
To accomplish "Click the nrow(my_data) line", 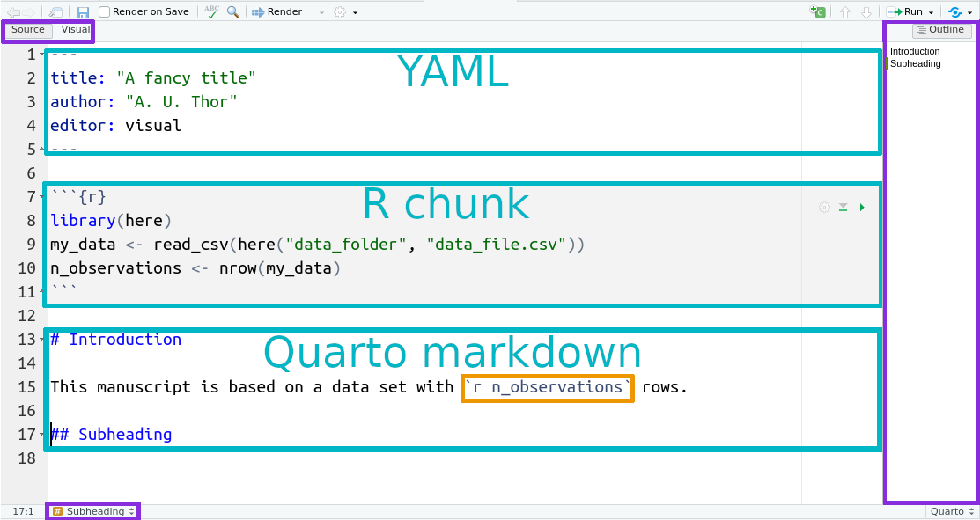I will click(x=195, y=268).
